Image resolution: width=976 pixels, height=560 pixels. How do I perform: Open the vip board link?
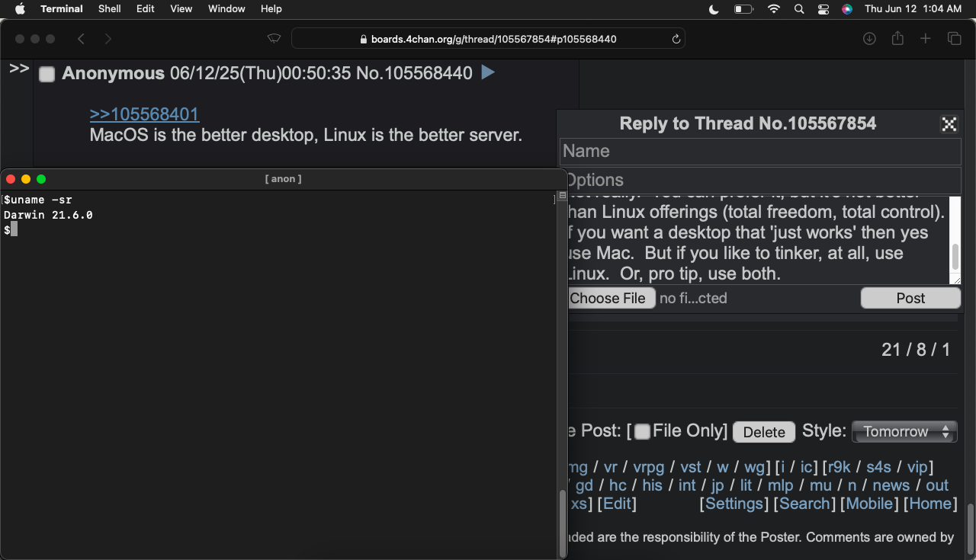pos(917,467)
